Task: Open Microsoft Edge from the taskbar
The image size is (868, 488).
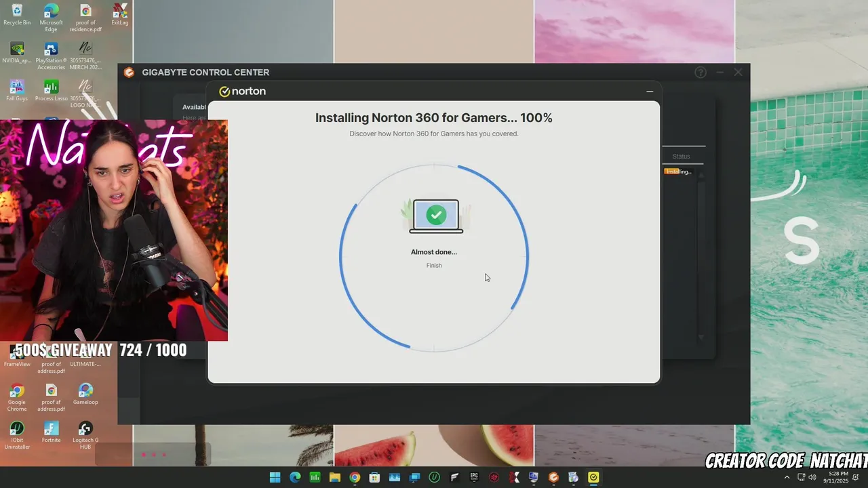Action: pyautogui.click(x=295, y=477)
